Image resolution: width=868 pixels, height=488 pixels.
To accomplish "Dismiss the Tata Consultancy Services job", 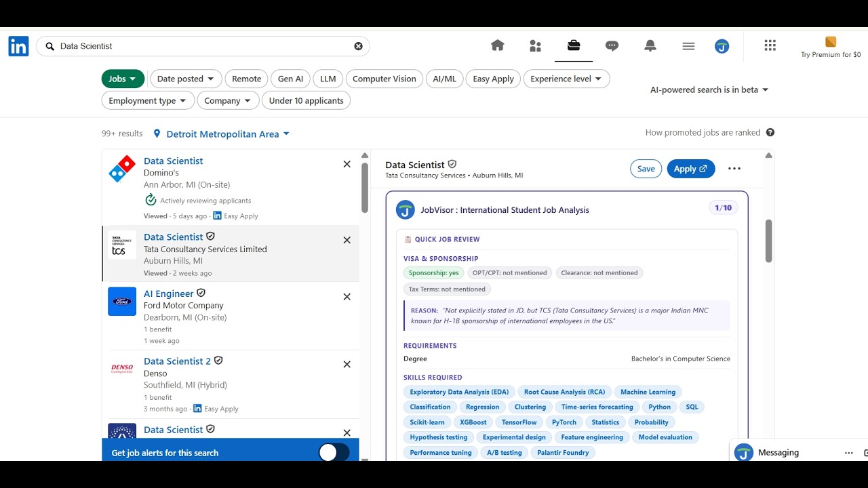I will (x=347, y=240).
